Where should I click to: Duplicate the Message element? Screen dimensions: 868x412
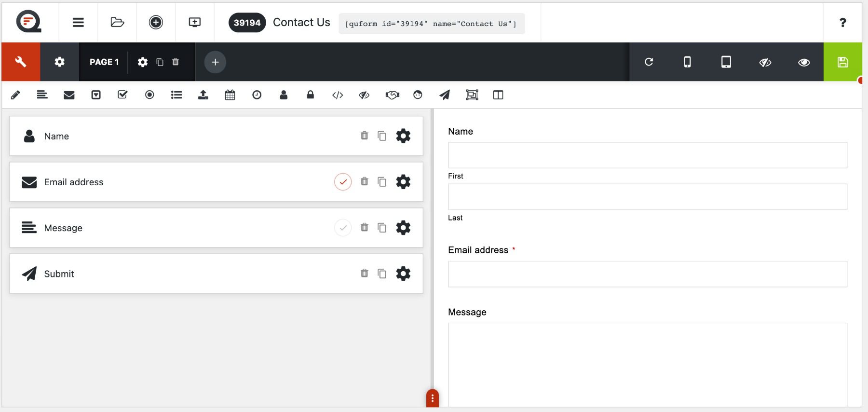(x=382, y=228)
